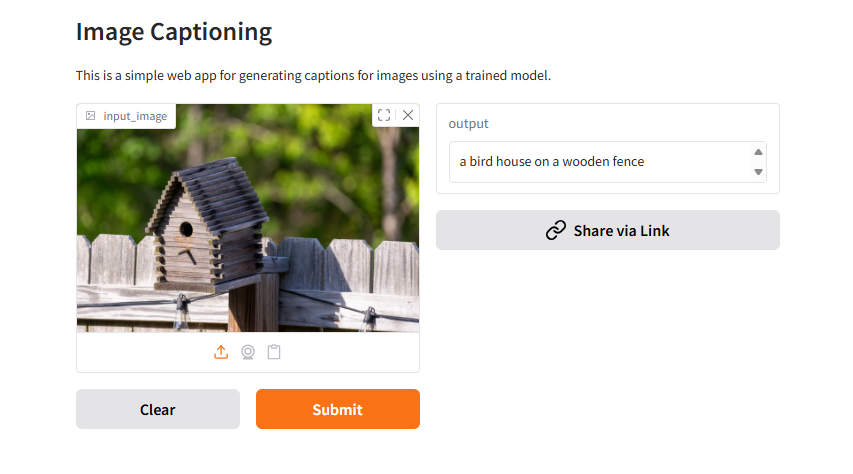The height and width of the screenshot is (474, 853).
Task: Click the Image Captioning heading
Action: (174, 32)
